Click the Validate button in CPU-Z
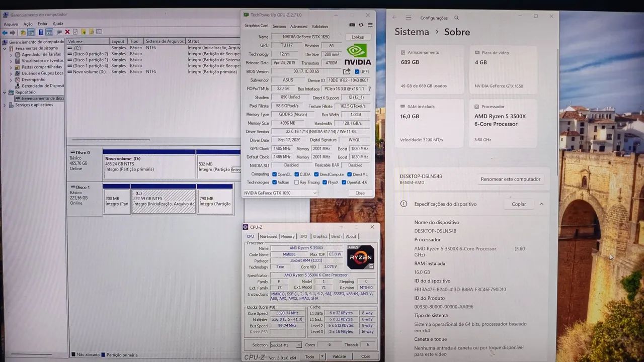The image size is (644, 362). tap(339, 356)
